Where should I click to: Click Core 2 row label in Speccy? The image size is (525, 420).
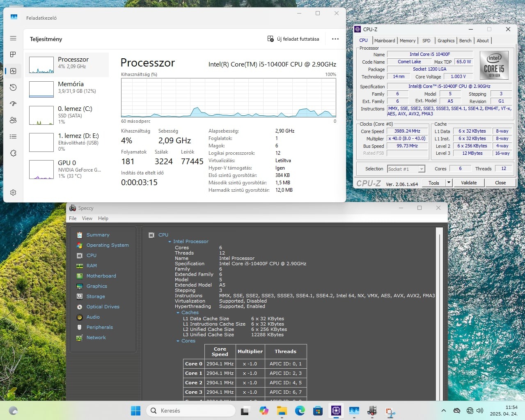pyautogui.click(x=194, y=383)
